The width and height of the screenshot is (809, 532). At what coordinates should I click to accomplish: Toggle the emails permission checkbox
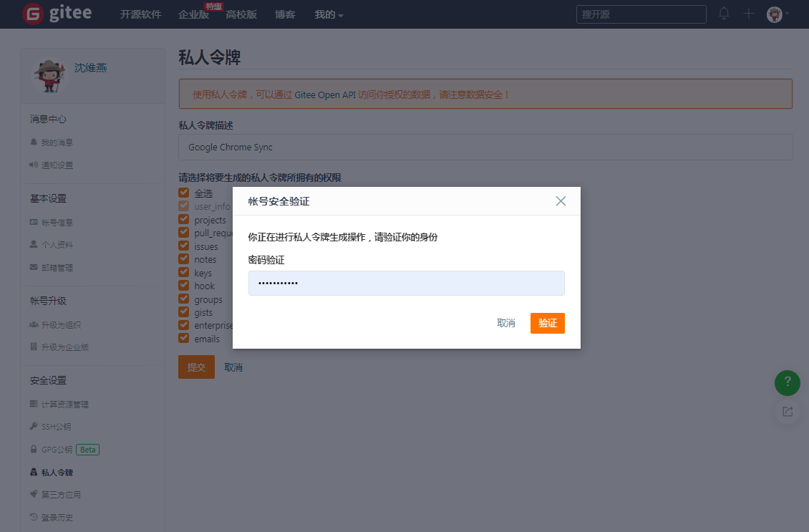(x=184, y=338)
